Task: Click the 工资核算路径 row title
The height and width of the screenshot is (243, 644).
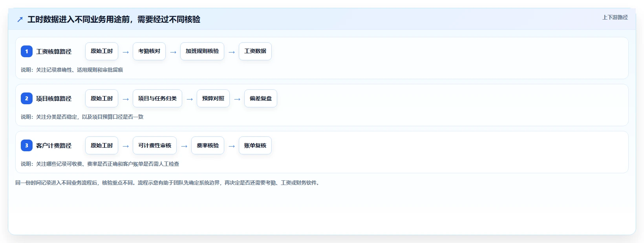Action: point(54,51)
